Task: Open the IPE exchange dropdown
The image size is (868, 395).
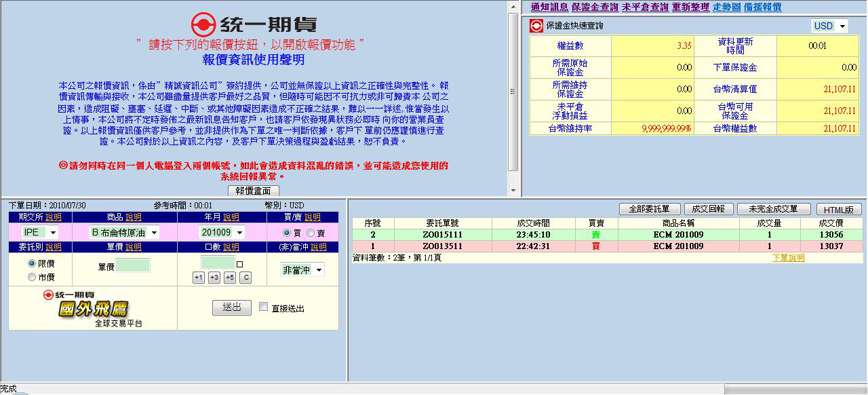Action: [x=39, y=232]
